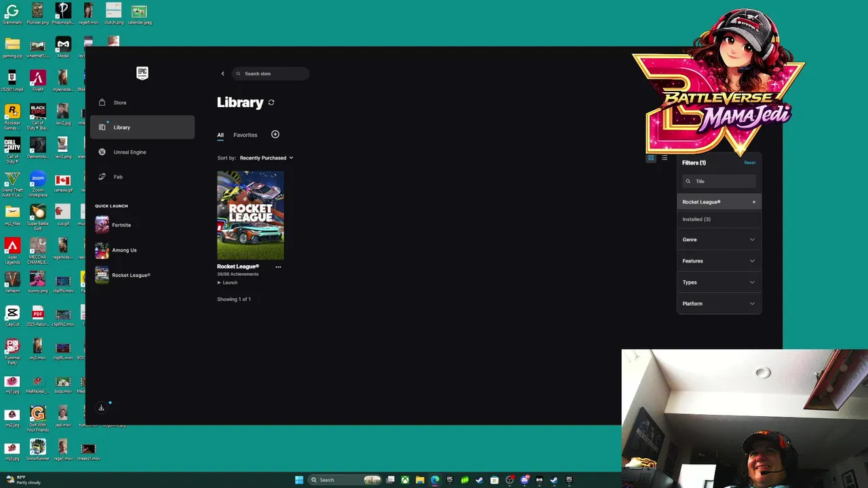Open File Explorer from taskbar
Viewport: 868px width, 488px height.
(420, 480)
